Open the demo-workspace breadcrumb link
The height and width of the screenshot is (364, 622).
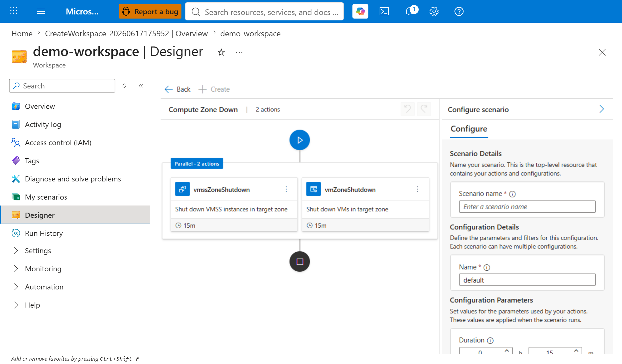point(250,33)
